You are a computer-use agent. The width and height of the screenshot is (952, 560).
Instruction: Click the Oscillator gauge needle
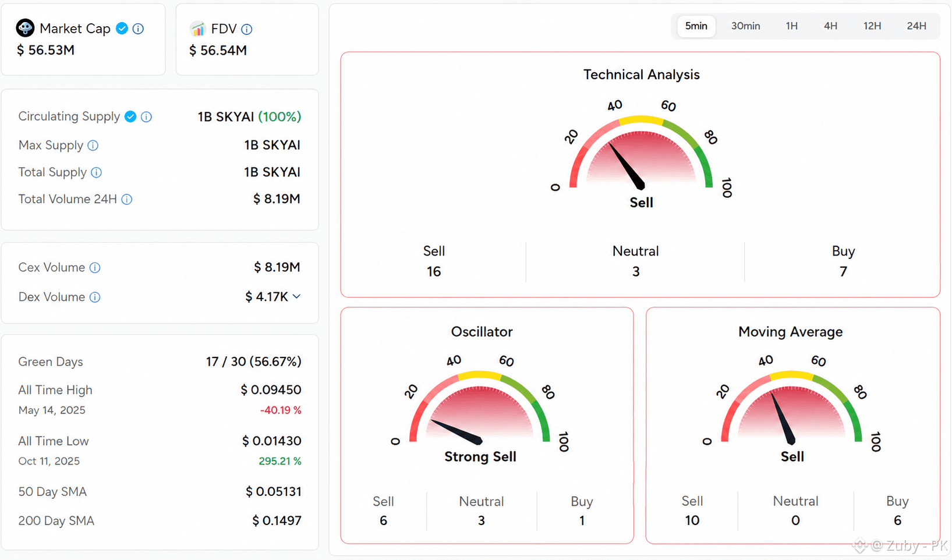coord(456,431)
